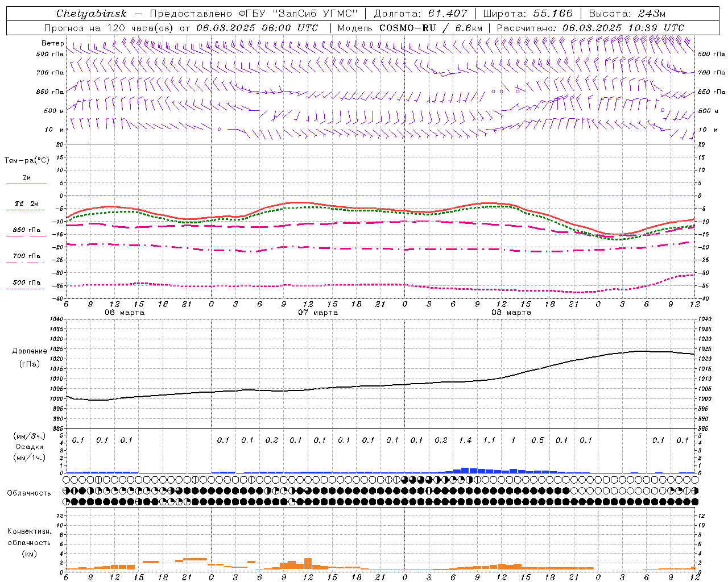Viewport: 728px width, 582px height.
Task: Click the 'Осадки' precipitation label
Action: (30, 447)
